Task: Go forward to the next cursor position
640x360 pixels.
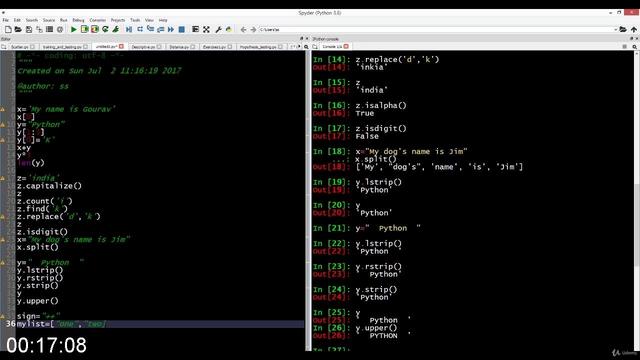Action: [x=253, y=29]
